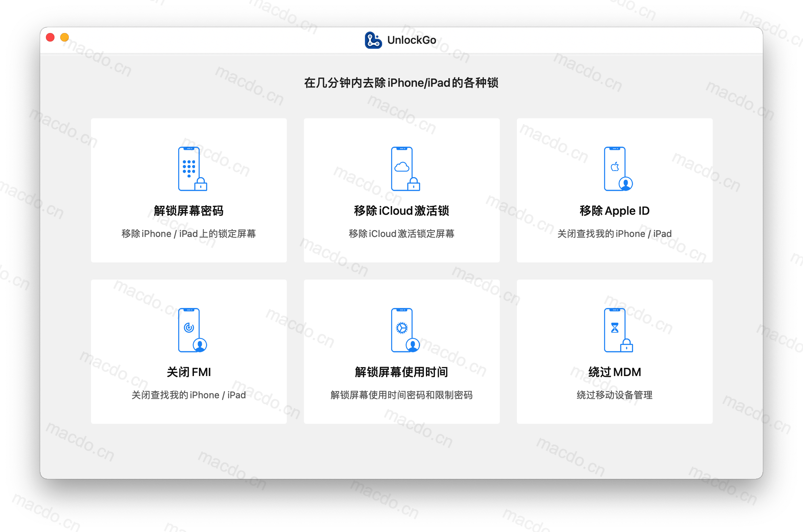
Task: Minimize the window with yellow button
Action: (65, 37)
